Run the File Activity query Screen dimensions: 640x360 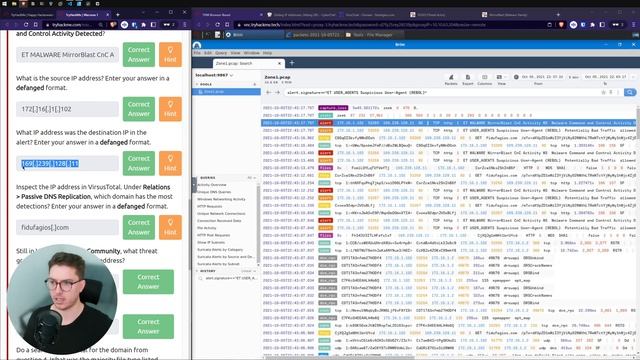point(207,228)
